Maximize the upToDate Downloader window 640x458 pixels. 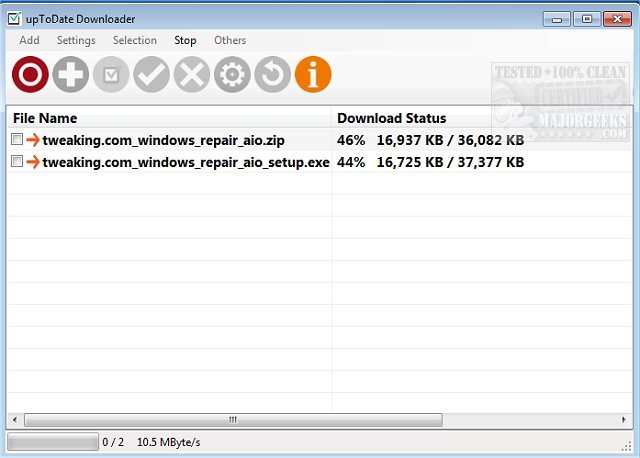[587, 19]
